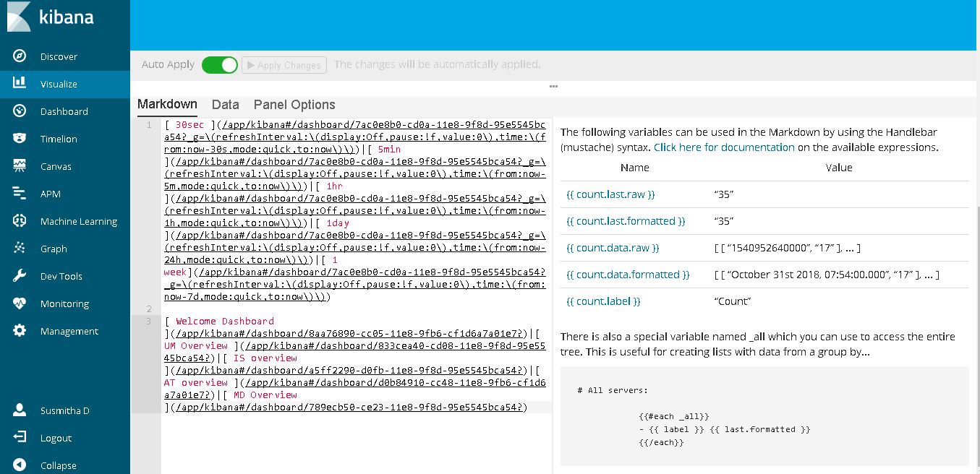Click the Visualize bar chart icon
Screen dimensions: 980x474
[x=20, y=84]
